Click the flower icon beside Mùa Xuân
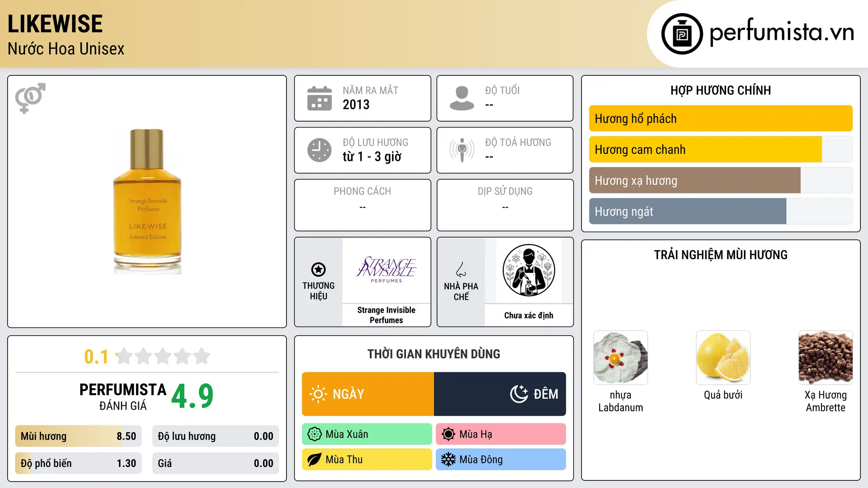868x488 pixels. [x=314, y=434]
